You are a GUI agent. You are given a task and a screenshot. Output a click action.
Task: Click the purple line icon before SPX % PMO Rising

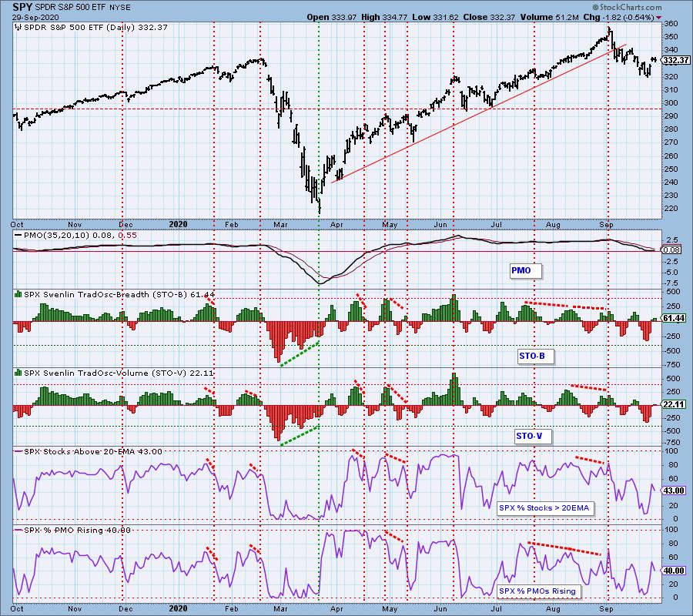tap(18, 530)
